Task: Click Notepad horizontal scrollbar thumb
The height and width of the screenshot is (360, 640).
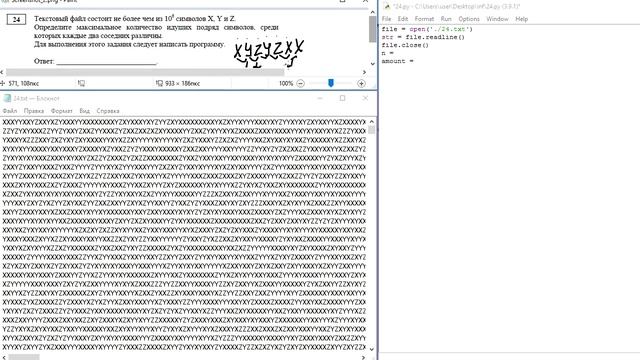Action: click(x=24, y=357)
